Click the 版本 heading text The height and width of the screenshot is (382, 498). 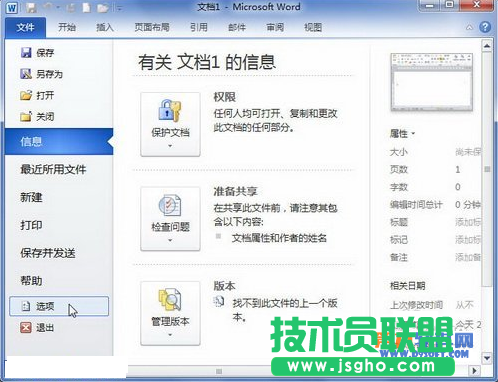[225, 286]
